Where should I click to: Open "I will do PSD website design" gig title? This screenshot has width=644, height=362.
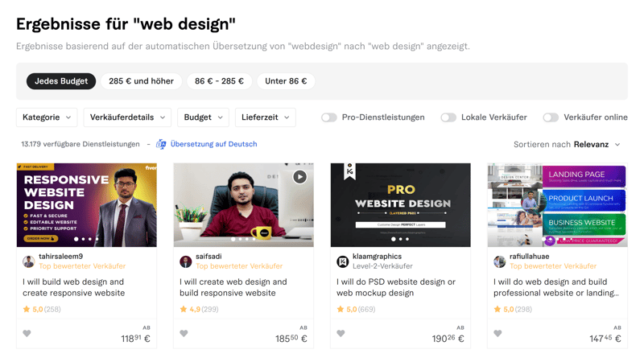395,287
